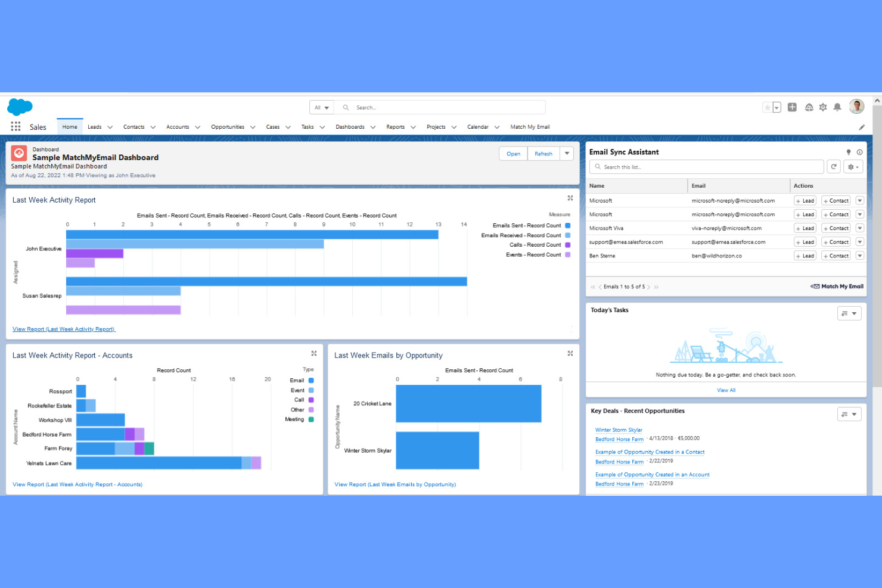This screenshot has width=882, height=588.
Task: Expand the Activity Report - Accounts chart
Action: point(314,353)
